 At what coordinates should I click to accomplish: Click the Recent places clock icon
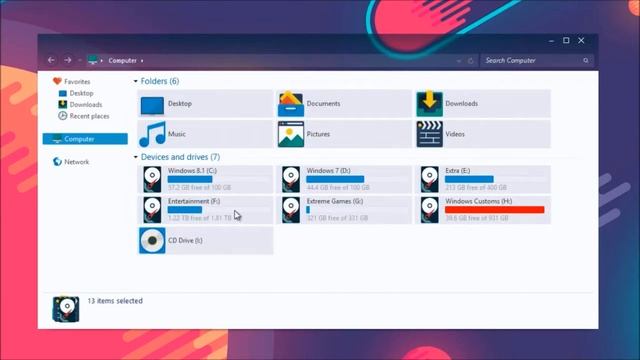[62, 116]
